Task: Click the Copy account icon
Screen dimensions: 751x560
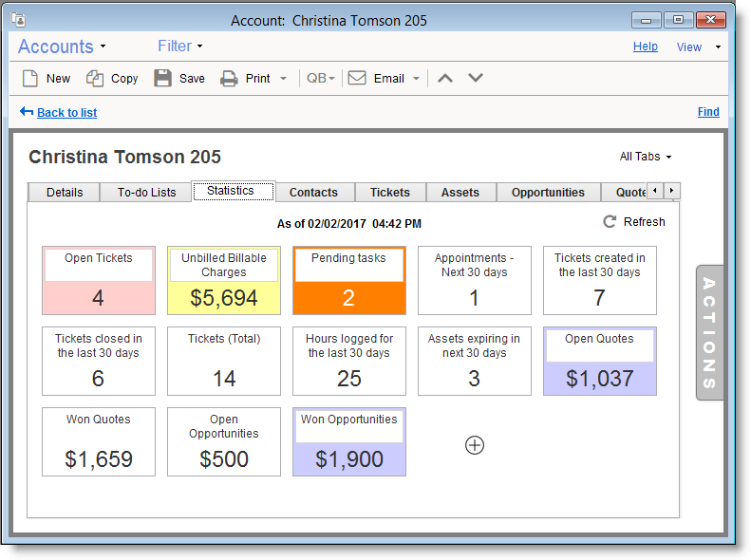Action: coord(95,79)
